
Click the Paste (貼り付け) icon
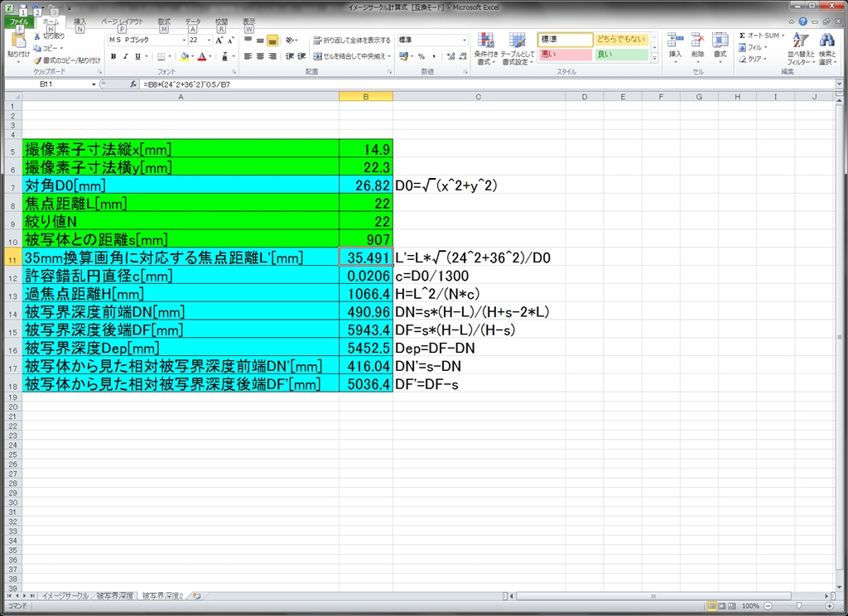(18, 41)
